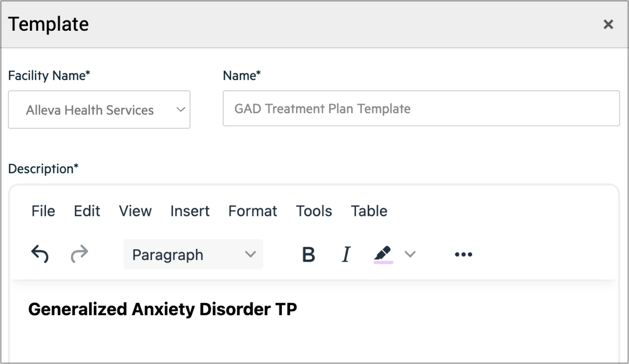629x364 pixels.
Task: Open the Table menu
Action: tap(369, 211)
